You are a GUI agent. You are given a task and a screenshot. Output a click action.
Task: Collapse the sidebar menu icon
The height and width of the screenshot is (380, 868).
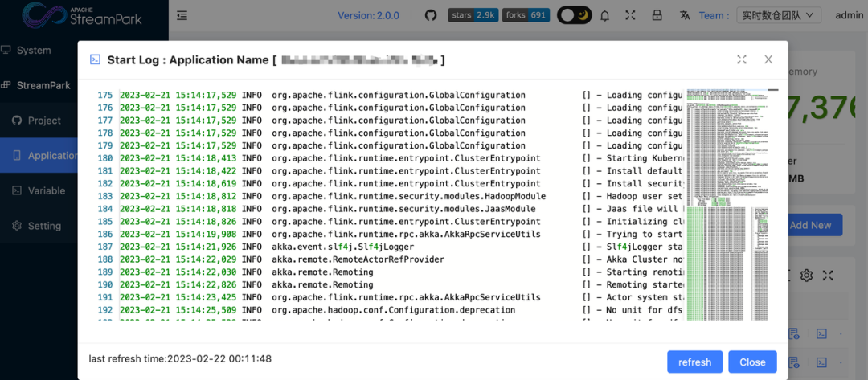pyautogui.click(x=182, y=15)
